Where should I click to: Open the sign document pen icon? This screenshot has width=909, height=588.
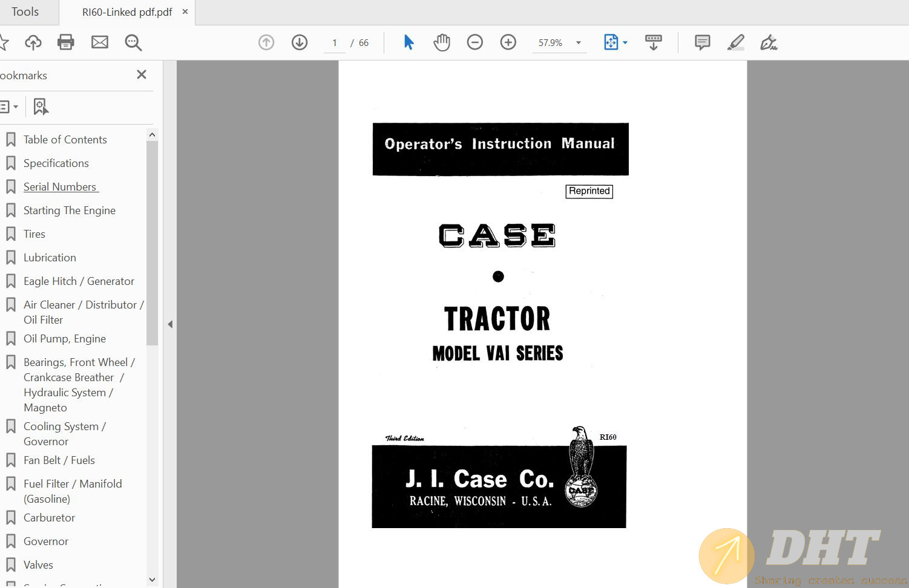[x=769, y=42]
